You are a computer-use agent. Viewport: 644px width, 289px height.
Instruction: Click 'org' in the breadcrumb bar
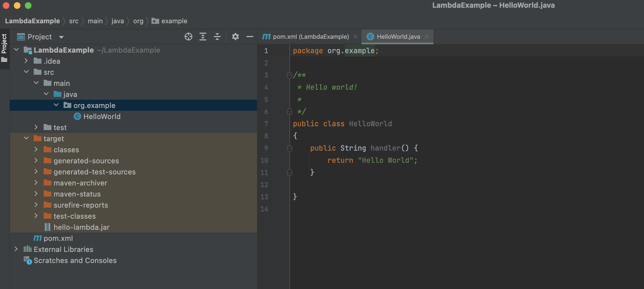point(138,21)
